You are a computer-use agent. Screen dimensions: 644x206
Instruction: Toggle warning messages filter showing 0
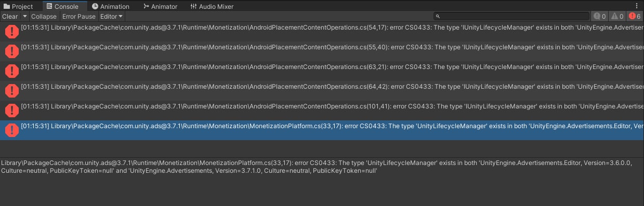tap(617, 17)
